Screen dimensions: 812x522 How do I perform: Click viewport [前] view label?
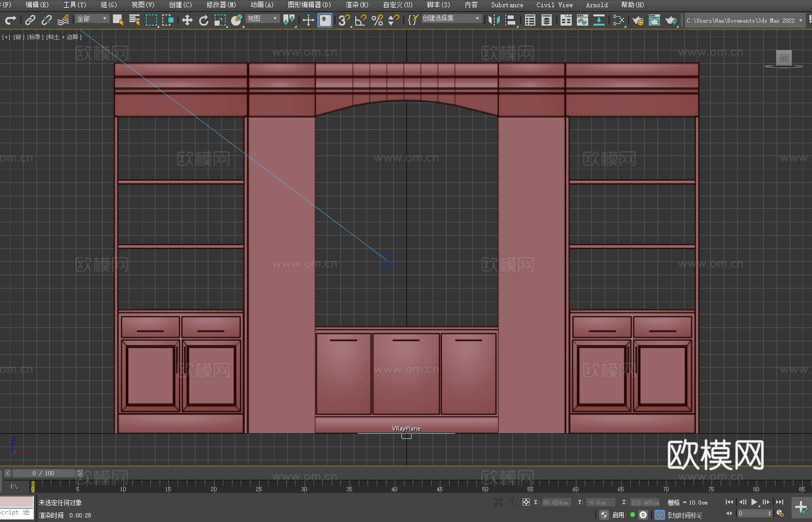(18, 37)
